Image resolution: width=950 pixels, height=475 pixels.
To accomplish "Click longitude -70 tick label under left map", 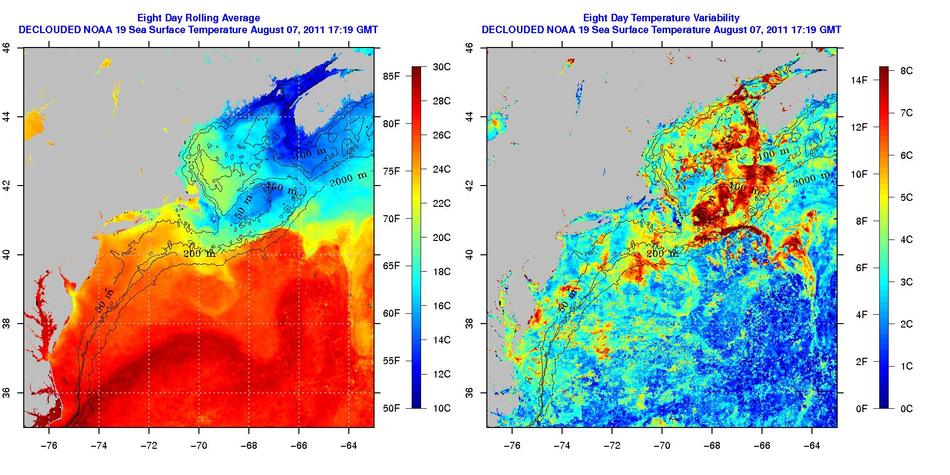I will pos(198,447).
